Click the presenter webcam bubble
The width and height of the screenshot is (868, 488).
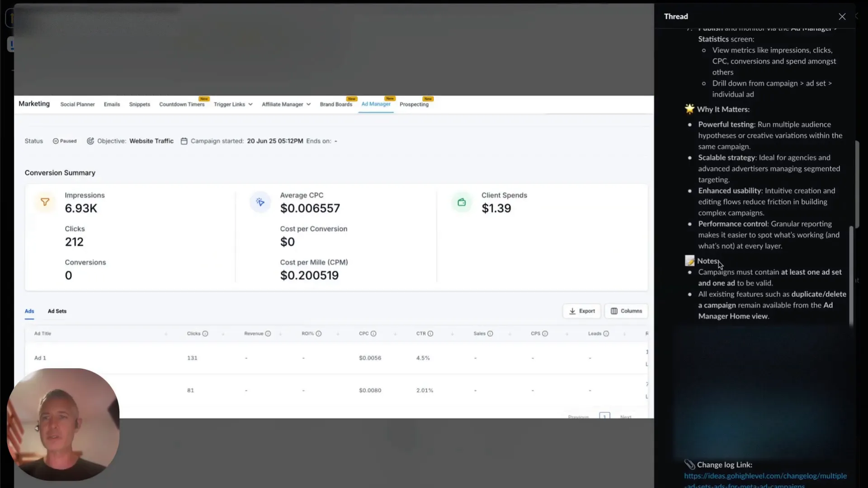coord(63,424)
